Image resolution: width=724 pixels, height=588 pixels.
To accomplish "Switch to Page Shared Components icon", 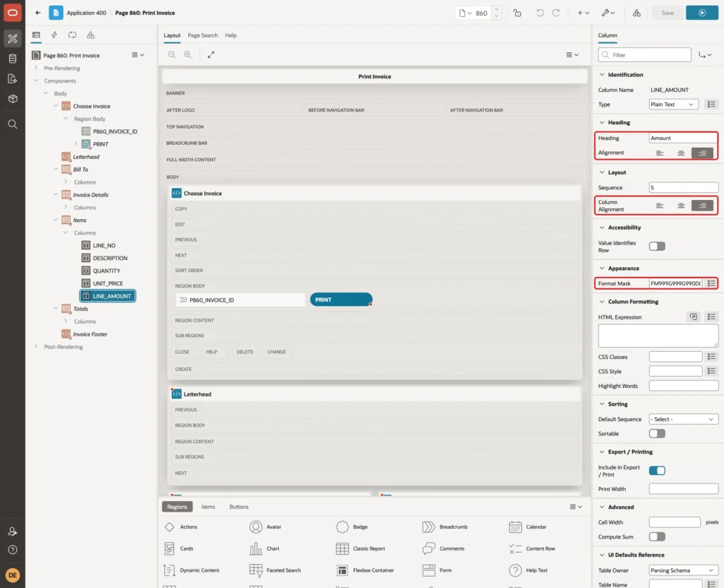I will pyautogui.click(x=90, y=35).
